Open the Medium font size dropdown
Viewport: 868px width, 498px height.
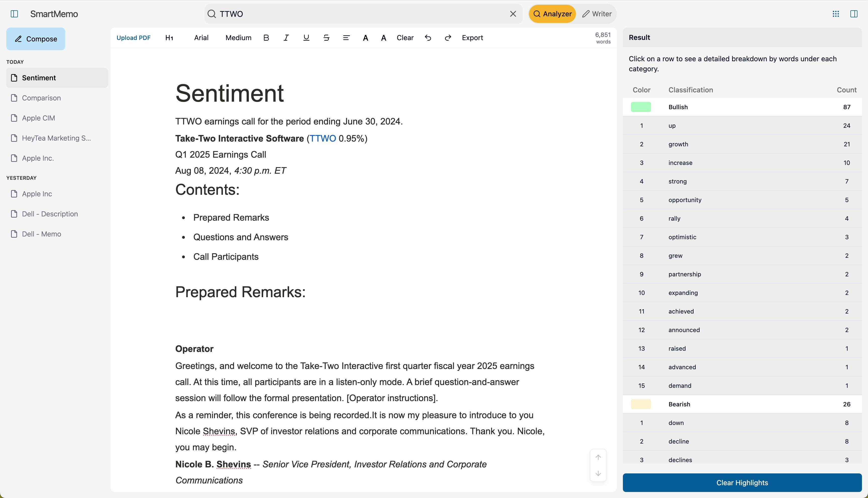tap(238, 38)
